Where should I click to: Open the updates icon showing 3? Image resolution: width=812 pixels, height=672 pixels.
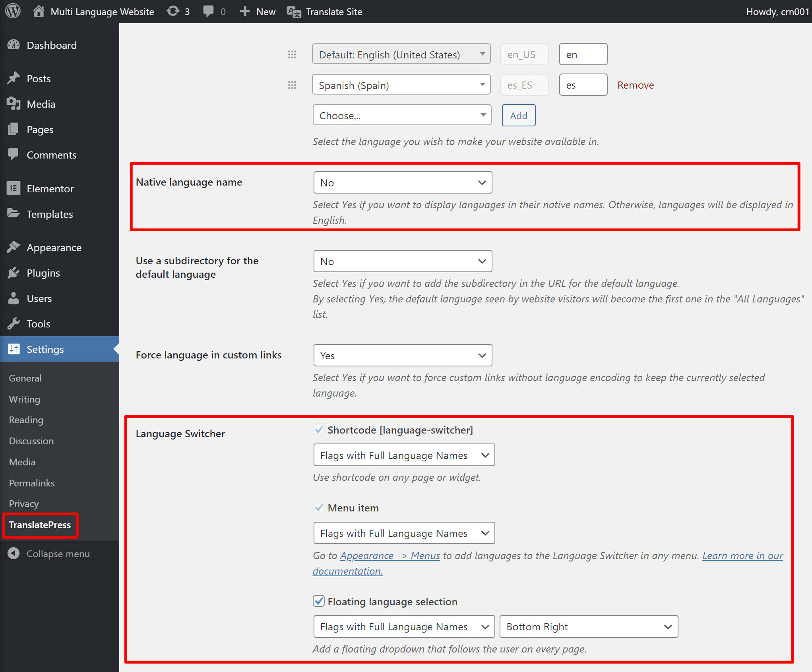point(172,11)
